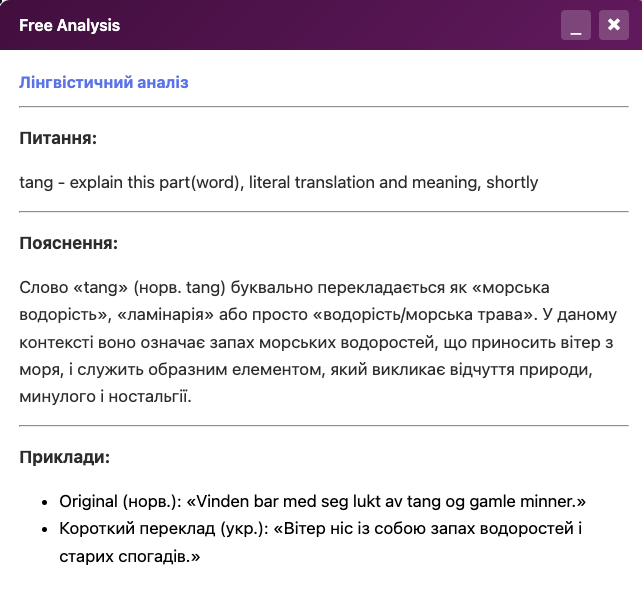
Task: Click the Norwegian example 'Vinden bar med seg'
Action: click(x=323, y=502)
